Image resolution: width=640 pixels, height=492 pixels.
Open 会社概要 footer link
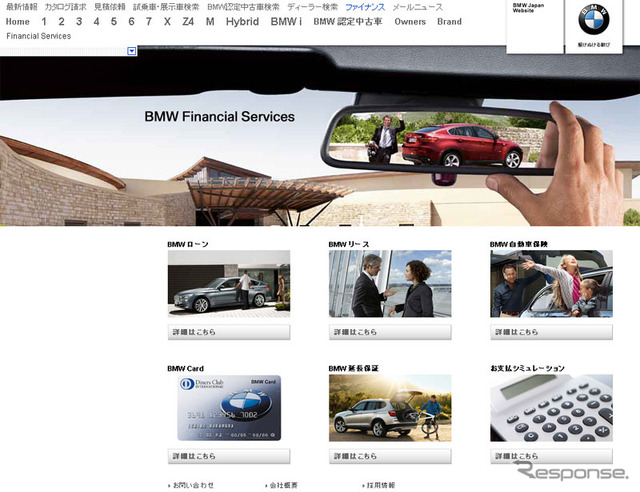[x=282, y=485]
